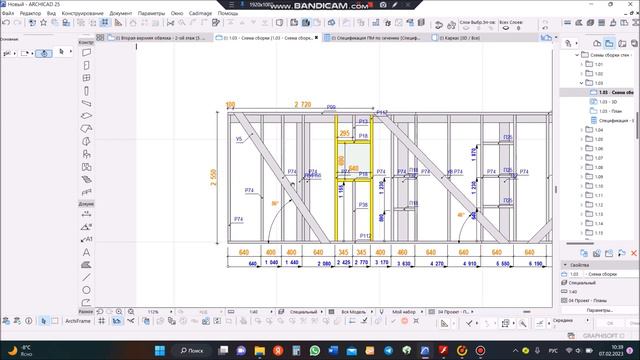Open the Специальный layer combination dropdown
Screen dimensions: 640x360
(x=322, y=312)
